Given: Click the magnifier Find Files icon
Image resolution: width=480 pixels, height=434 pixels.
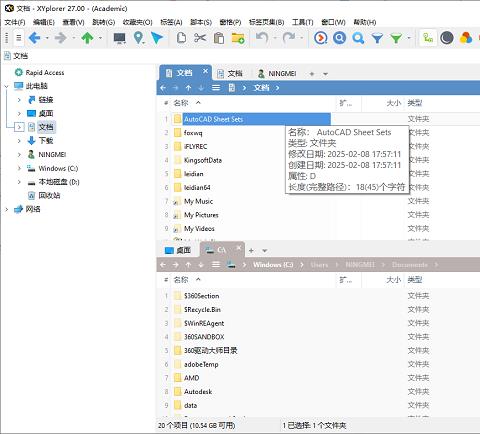Looking at the screenshot, I should point(358,38).
